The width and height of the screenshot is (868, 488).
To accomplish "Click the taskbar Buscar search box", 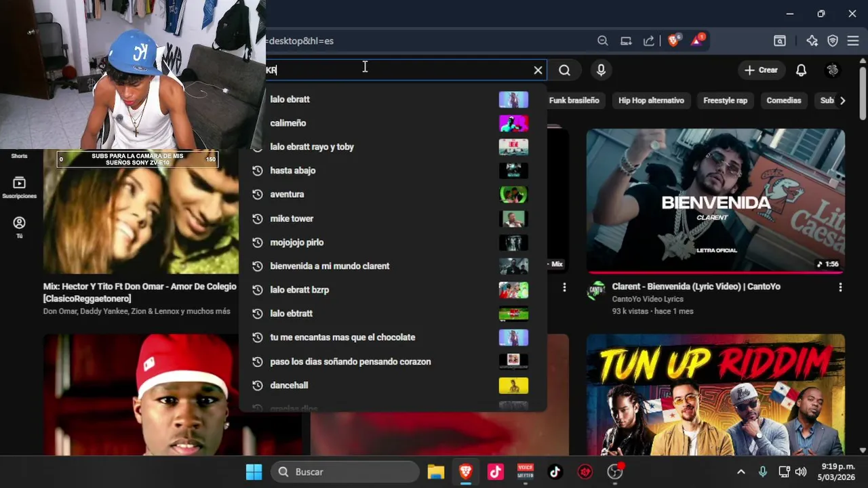I will [x=345, y=472].
